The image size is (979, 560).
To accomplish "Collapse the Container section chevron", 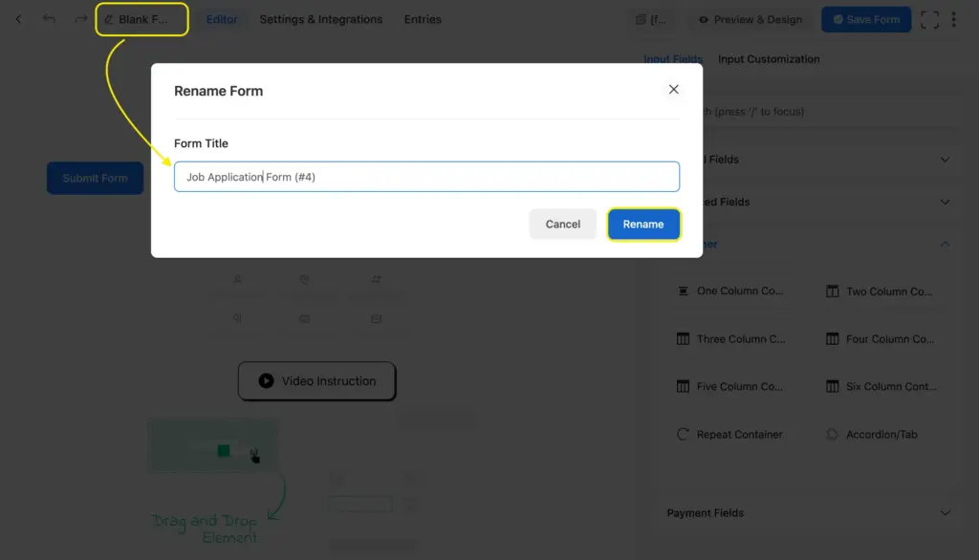I will [x=945, y=245].
